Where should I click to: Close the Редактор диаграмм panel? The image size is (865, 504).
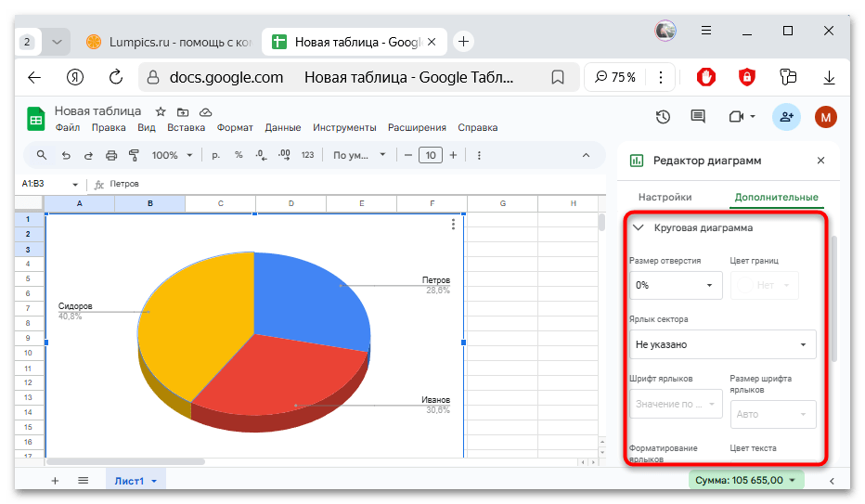[x=820, y=161]
